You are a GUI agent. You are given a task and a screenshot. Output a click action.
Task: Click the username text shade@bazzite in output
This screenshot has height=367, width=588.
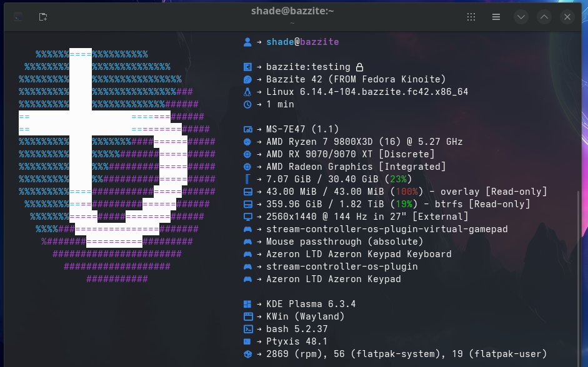pyautogui.click(x=302, y=42)
